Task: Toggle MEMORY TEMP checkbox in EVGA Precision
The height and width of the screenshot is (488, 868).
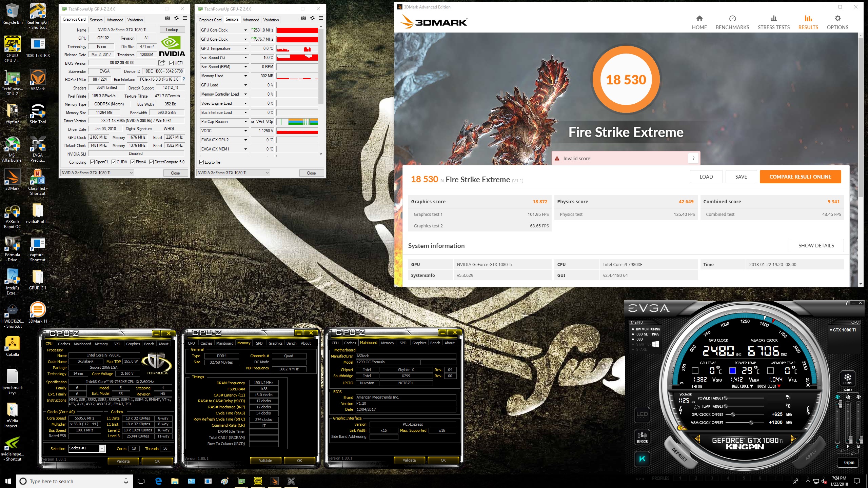Action: [x=770, y=371]
